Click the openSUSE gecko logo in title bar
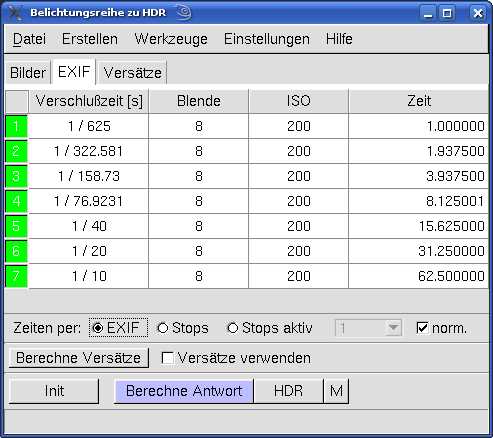 point(184,12)
